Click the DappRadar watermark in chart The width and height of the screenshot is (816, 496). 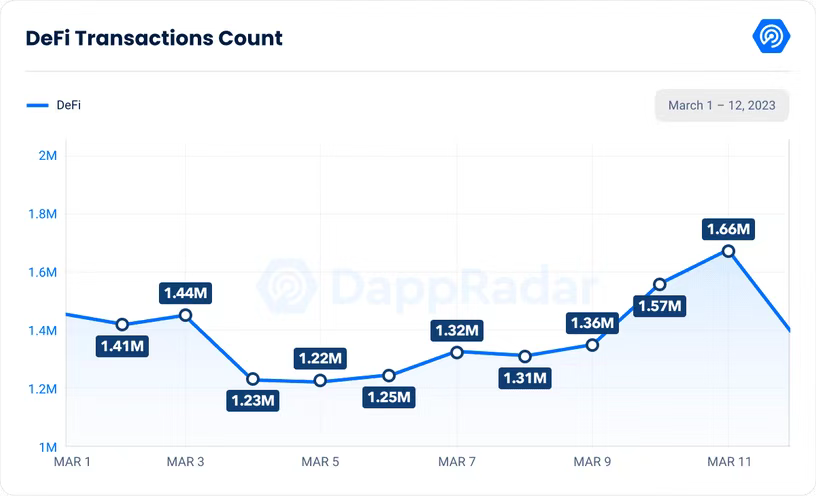[x=430, y=286]
